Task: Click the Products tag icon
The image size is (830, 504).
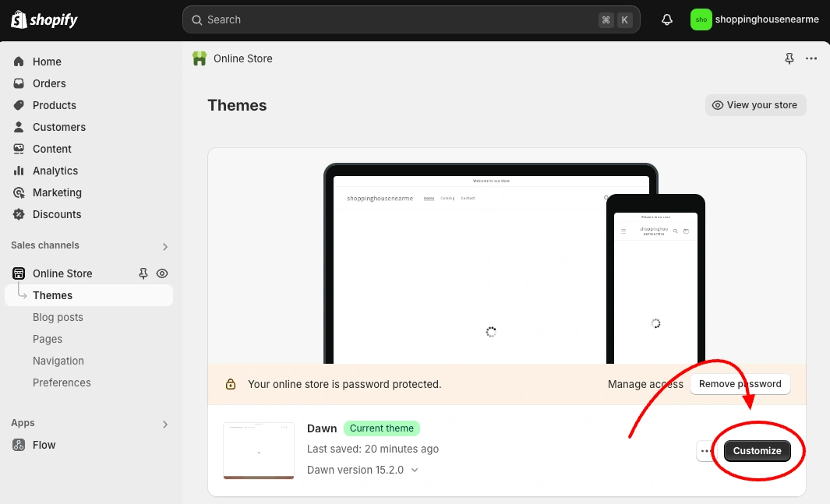Action: [19, 104]
